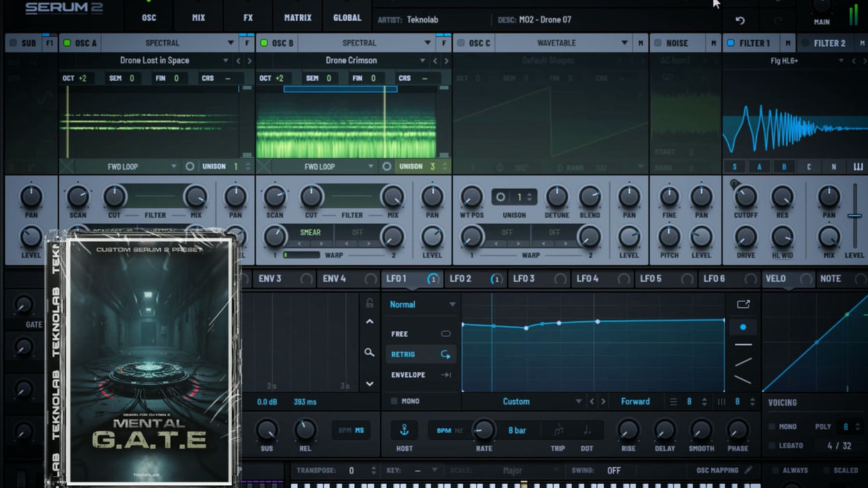
Task: Click previous LFO shape arrow
Action: coord(592,402)
